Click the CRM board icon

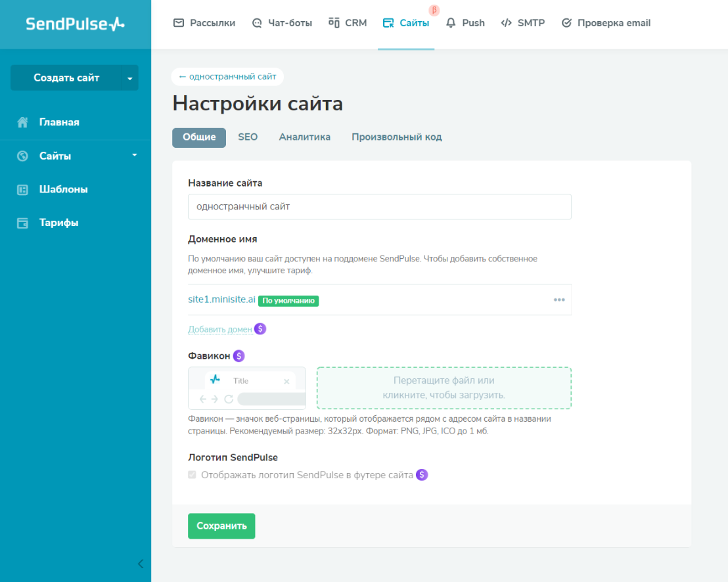[x=334, y=22]
